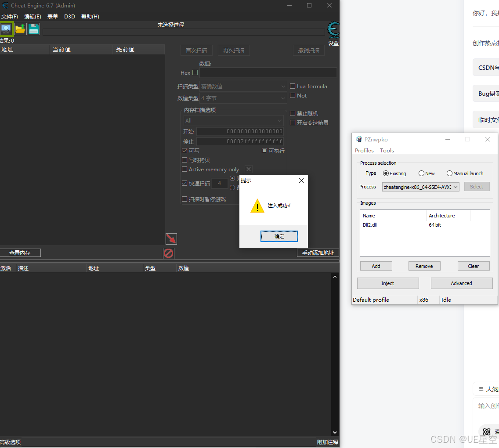This screenshot has width=499, height=448.
Task: Click the red arrow add-to-list icon
Action: tap(171, 238)
